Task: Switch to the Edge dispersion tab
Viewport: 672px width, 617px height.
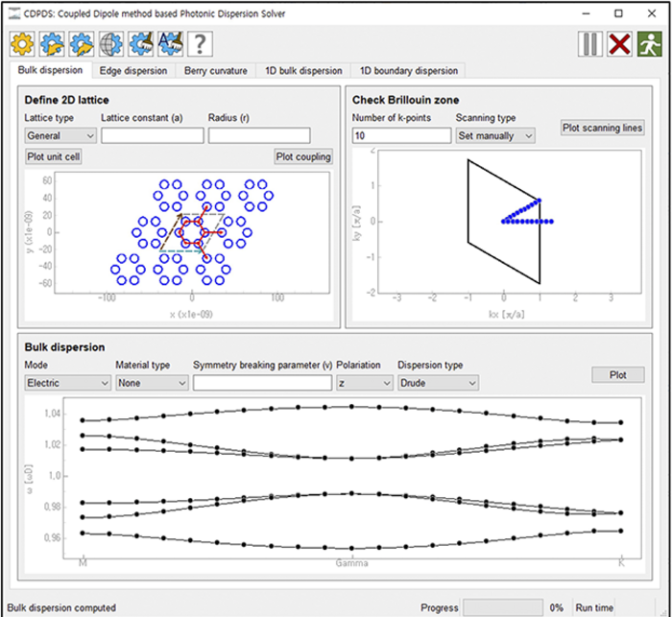Action: coord(134,70)
